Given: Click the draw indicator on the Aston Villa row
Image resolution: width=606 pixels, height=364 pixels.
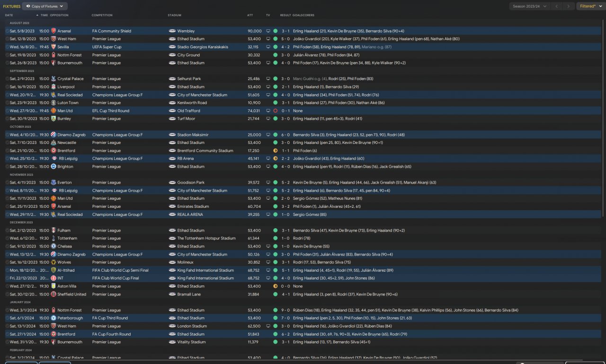Looking at the screenshot, I should [x=275, y=286].
